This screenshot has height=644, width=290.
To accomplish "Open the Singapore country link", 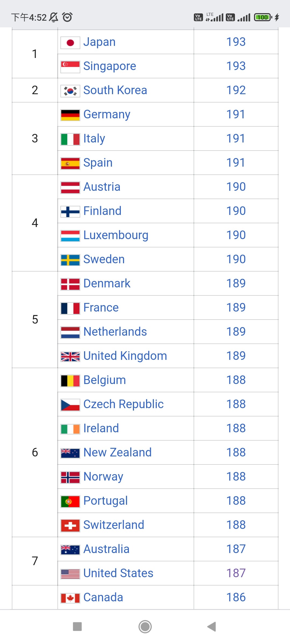I will coord(110,66).
